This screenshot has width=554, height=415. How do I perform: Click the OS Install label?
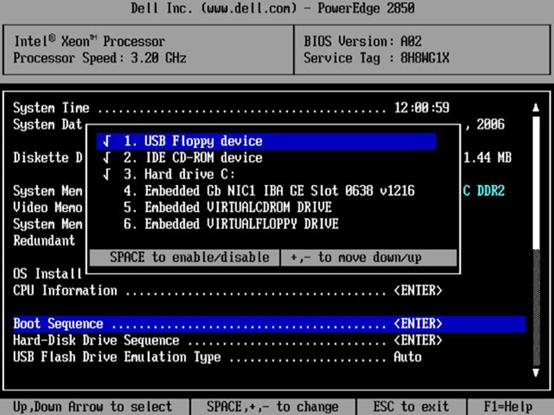click(47, 274)
